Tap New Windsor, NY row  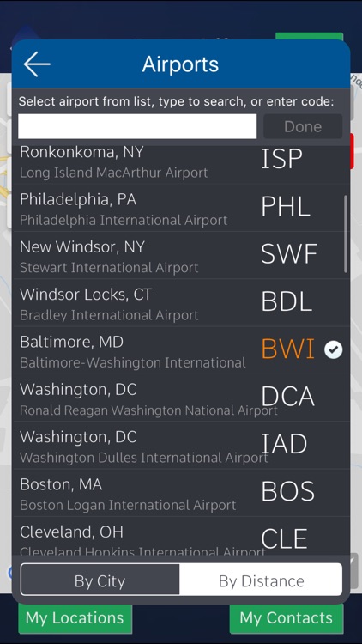181,255
